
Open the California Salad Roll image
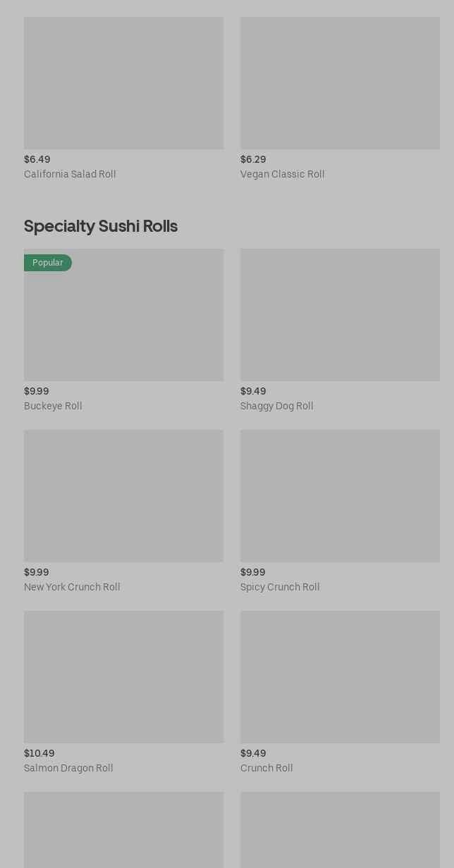pos(123,83)
